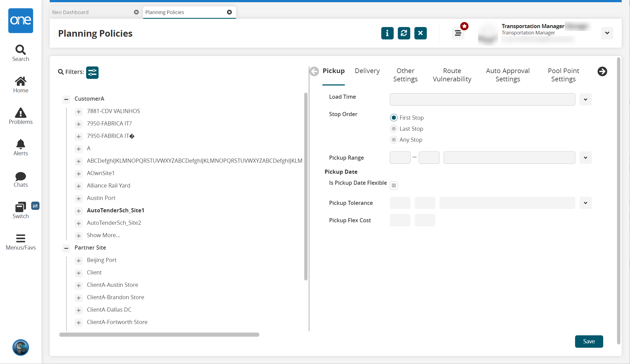
Task: Click Show More... in CustomerA list
Action: [103, 235]
